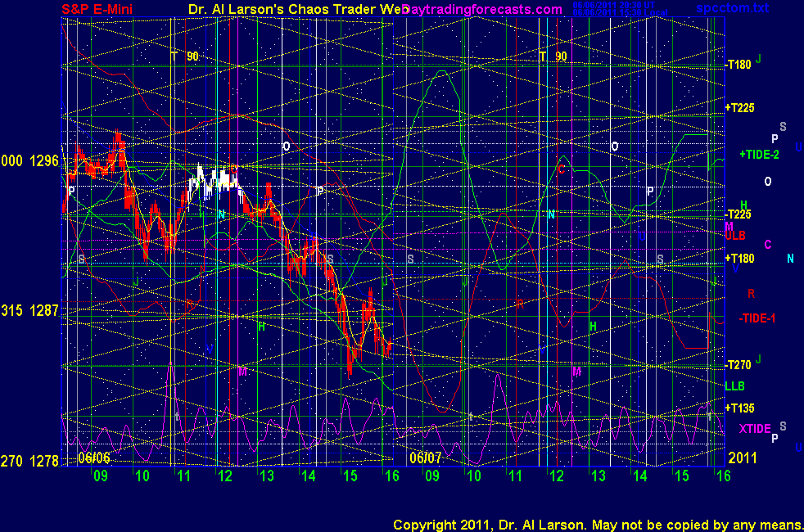Image resolution: width=804 pixels, height=532 pixels.
Task: Click the Copyright 2011 Dr. Al Larson notice
Action: 598,525
